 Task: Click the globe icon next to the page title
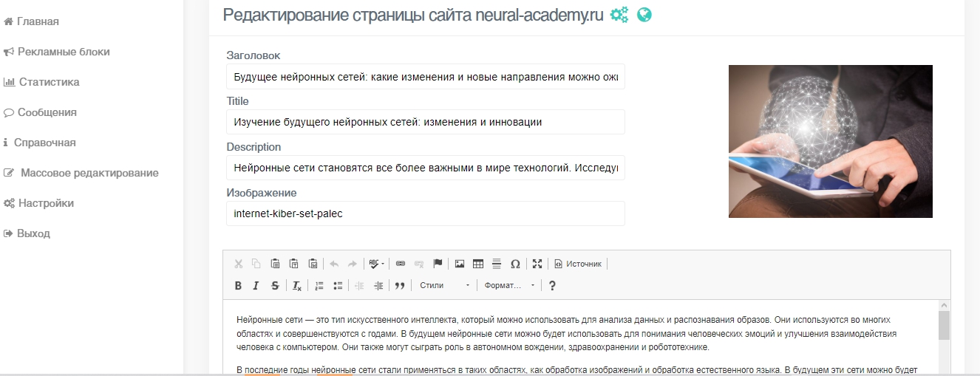(644, 15)
